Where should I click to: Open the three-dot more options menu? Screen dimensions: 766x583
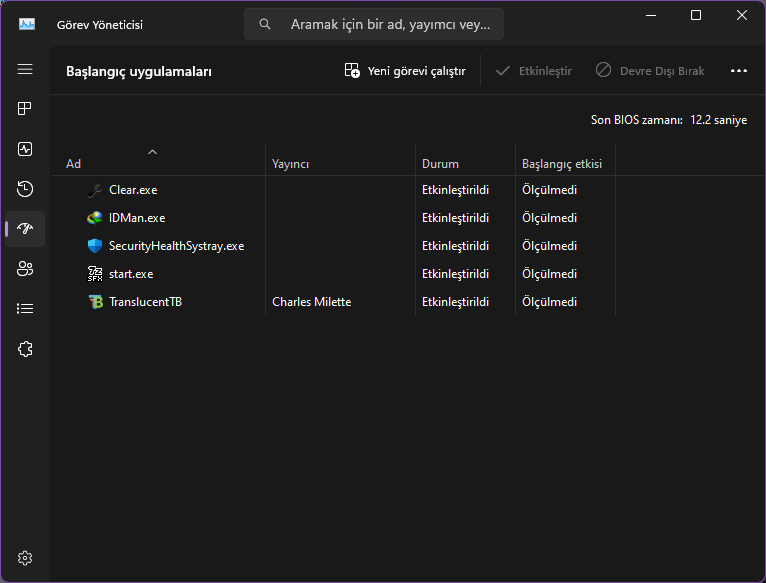pyautogui.click(x=739, y=71)
